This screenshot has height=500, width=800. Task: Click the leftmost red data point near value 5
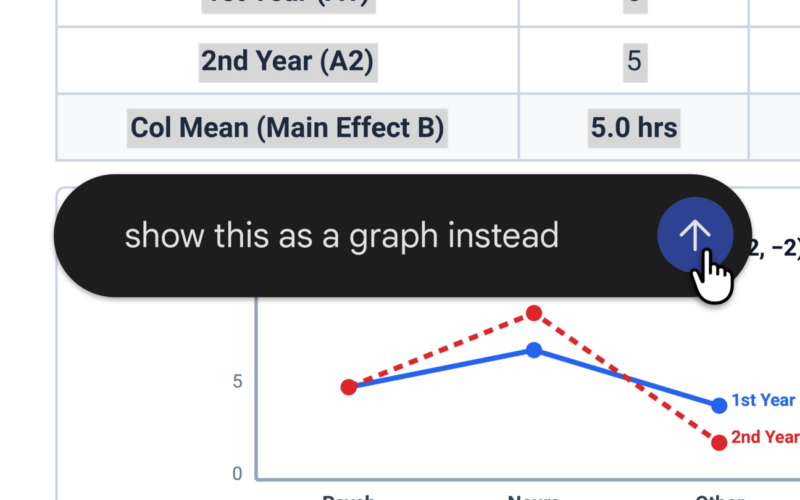click(x=349, y=387)
